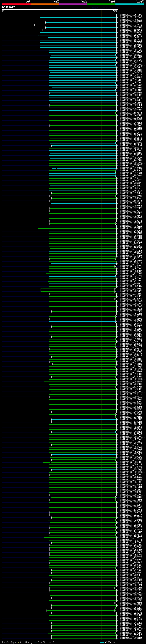Select hit UniRef100_C9LV83

click(131, 80)
